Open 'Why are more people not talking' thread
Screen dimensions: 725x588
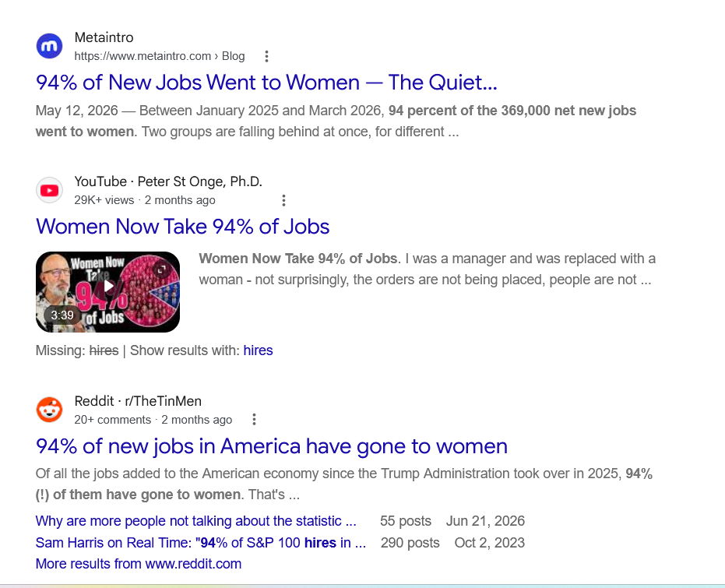coord(196,521)
